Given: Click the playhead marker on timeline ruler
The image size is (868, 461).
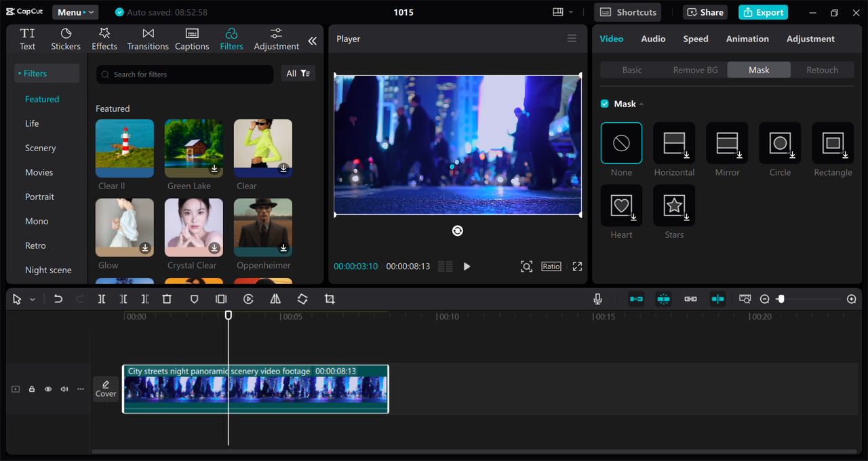Looking at the screenshot, I should 229,315.
